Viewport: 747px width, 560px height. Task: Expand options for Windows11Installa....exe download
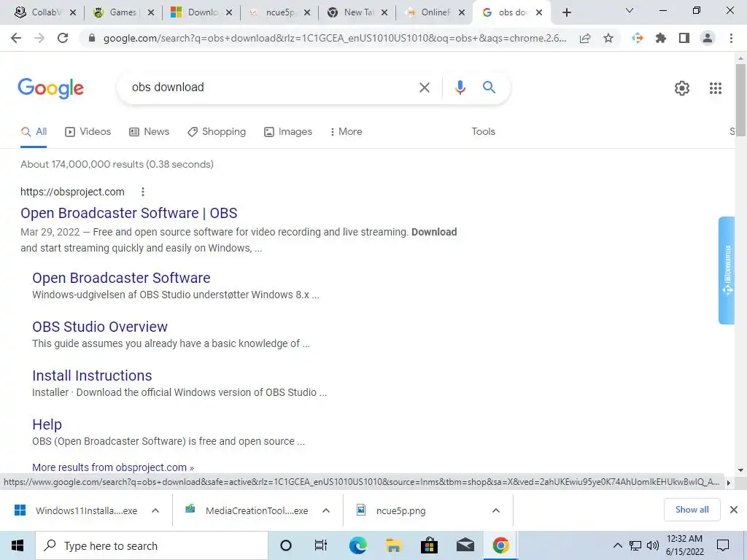point(155,510)
